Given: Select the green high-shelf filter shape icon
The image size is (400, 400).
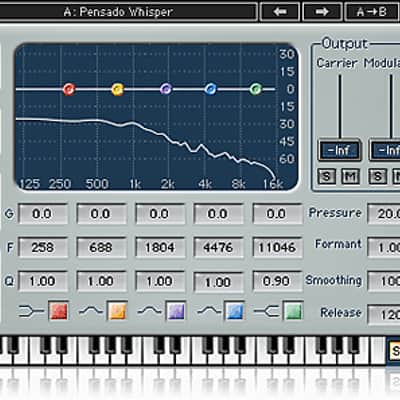Looking at the screenshot, I should tap(267, 311).
